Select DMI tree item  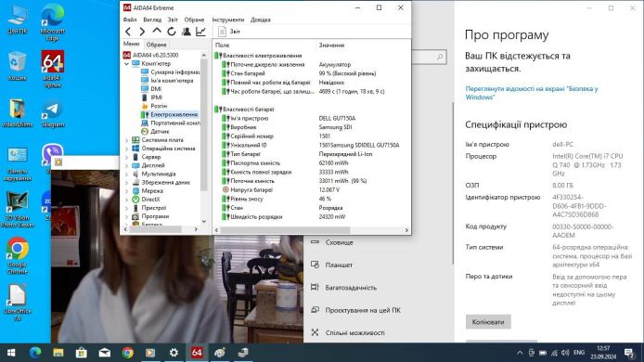pyautogui.click(x=151, y=89)
